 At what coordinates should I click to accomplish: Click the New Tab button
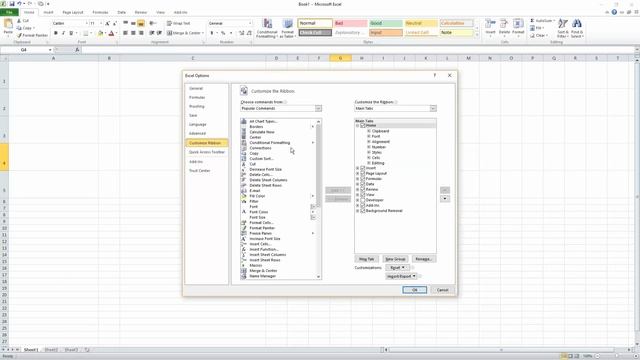pos(367,259)
